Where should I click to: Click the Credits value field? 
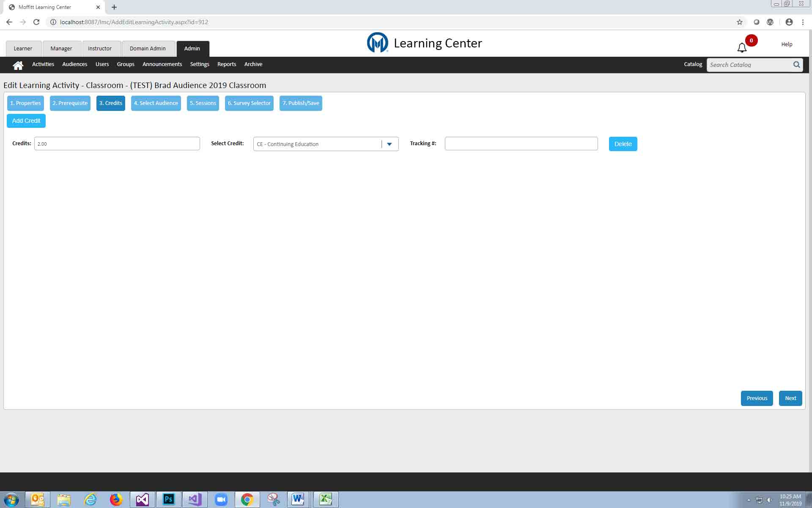[x=117, y=144]
